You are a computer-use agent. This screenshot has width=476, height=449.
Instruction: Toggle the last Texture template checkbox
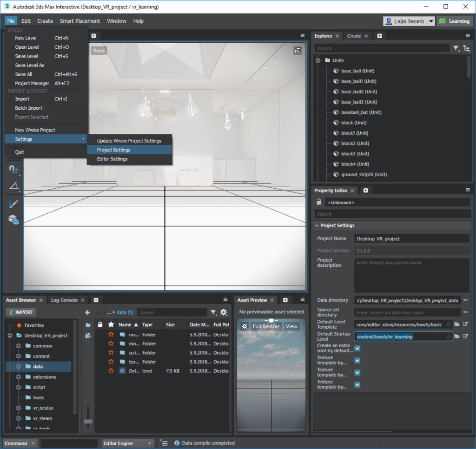point(357,384)
